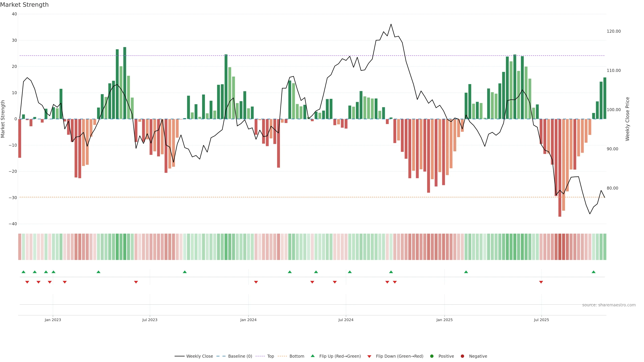This screenshot has width=644, height=362.
Task: Click the only Flip Up triangle between Jan and Jul 2023
Action: tap(98, 272)
